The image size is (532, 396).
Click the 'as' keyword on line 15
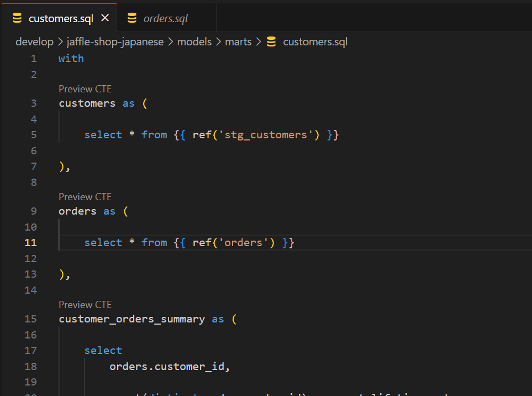click(218, 319)
